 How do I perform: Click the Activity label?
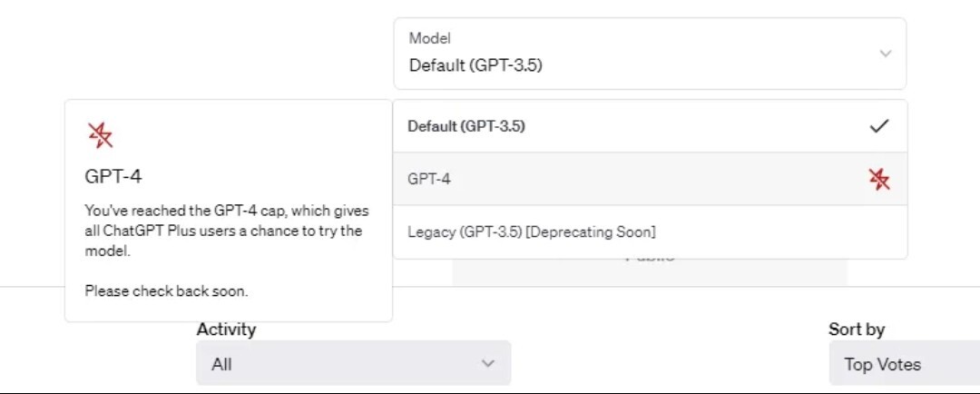226,329
